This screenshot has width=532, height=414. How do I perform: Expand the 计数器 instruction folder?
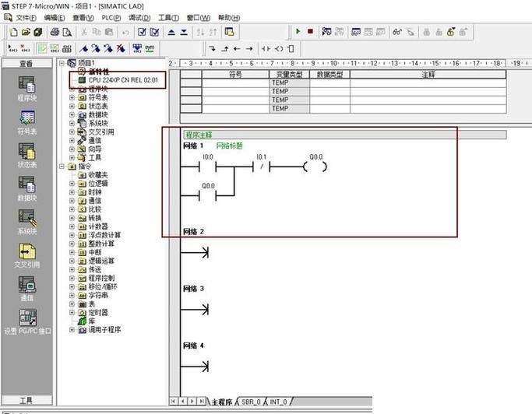click(x=72, y=226)
